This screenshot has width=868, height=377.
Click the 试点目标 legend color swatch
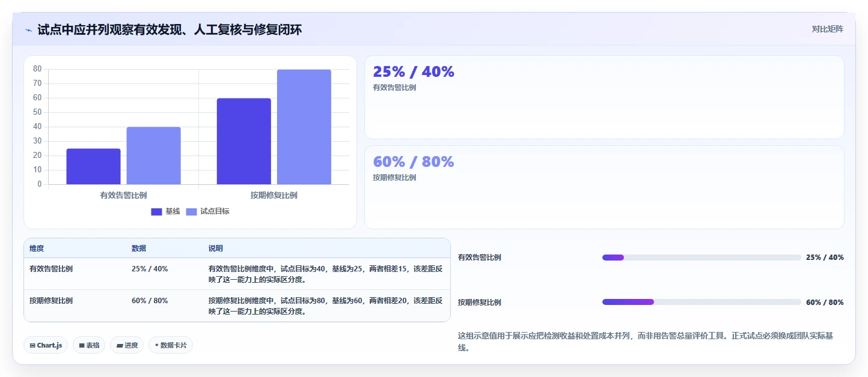[x=191, y=211]
